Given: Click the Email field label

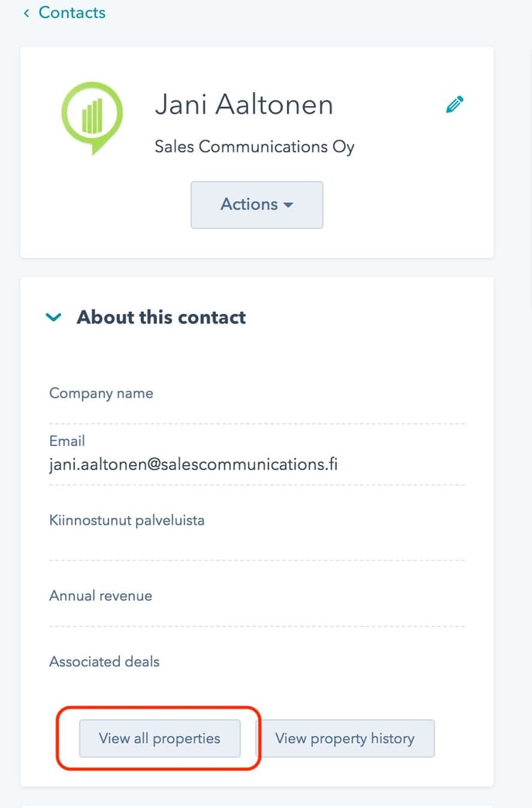Looking at the screenshot, I should pyautogui.click(x=67, y=441).
